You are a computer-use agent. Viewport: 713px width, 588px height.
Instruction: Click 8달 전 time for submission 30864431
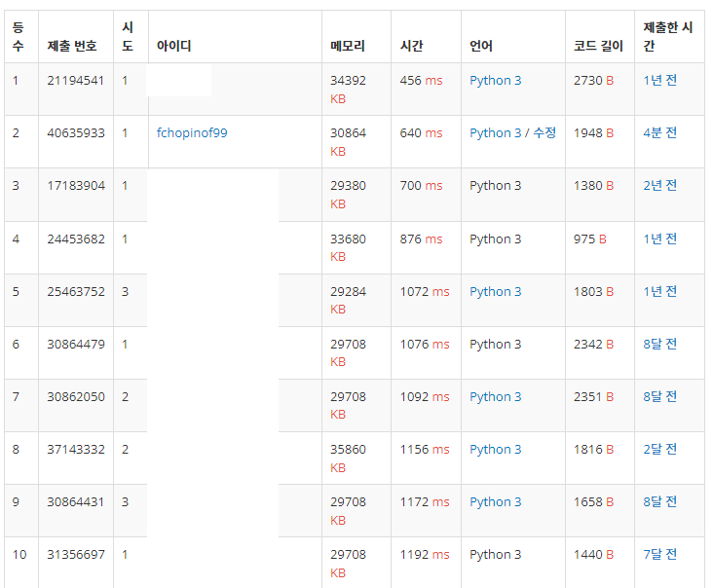pos(659,502)
